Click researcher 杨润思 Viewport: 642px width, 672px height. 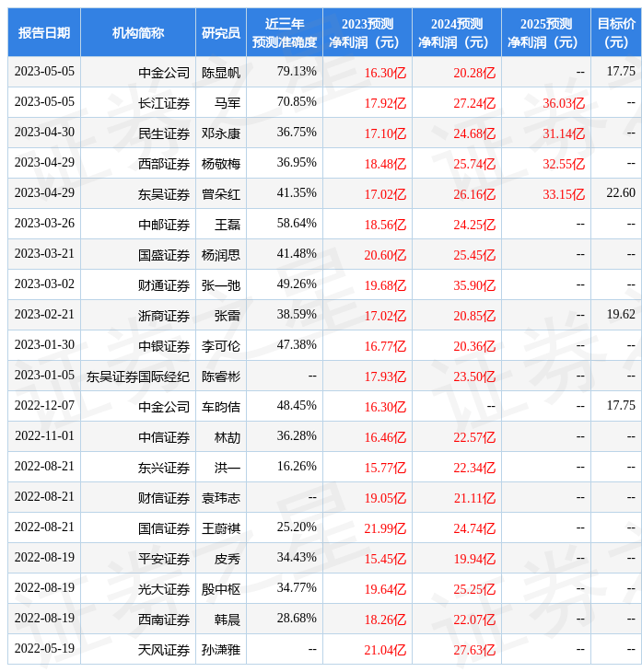click(x=221, y=255)
